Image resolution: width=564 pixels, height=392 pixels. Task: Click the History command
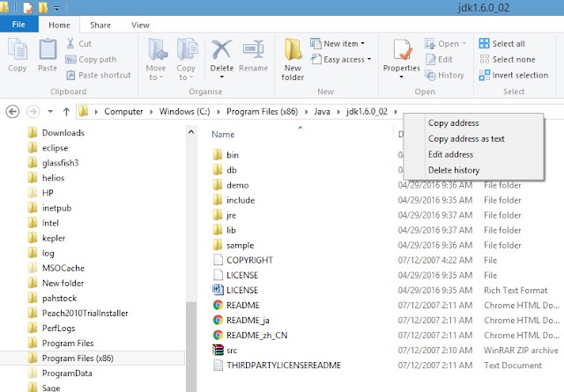tap(444, 75)
